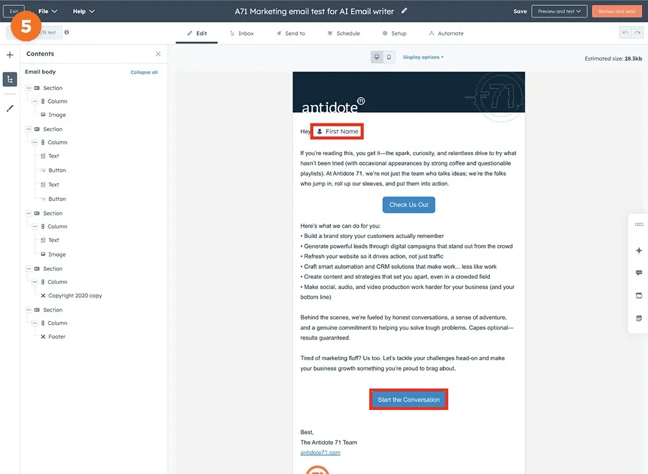Click the A/B test info icon
The image size is (648, 474).
click(67, 32)
